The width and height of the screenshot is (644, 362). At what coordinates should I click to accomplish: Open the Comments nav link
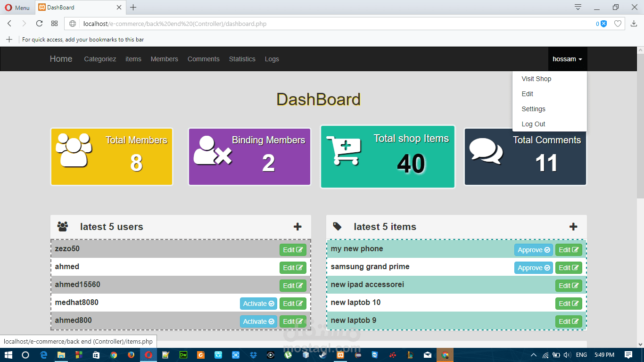pyautogui.click(x=204, y=59)
